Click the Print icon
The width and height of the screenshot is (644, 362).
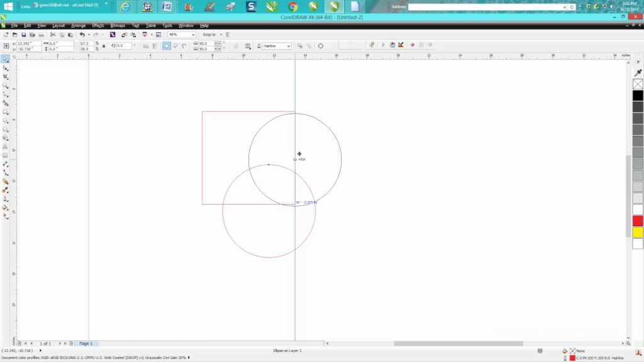41,35
